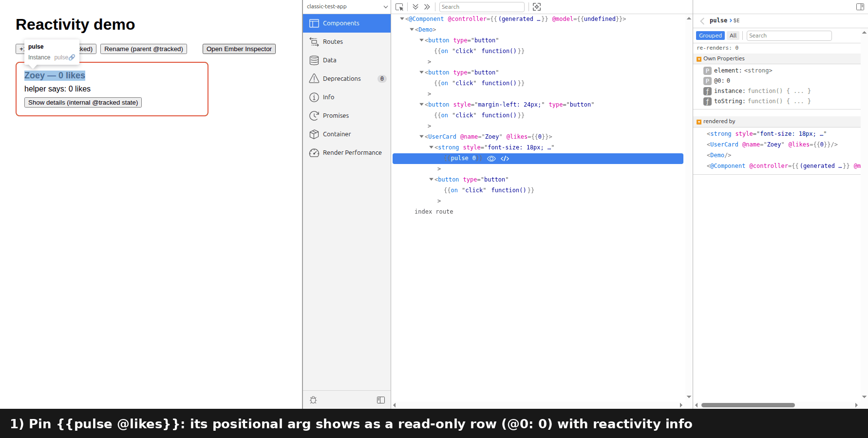The width and height of the screenshot is (868, 438).
Task: Click the function badge beside instance property
Action: pos(707,91)
